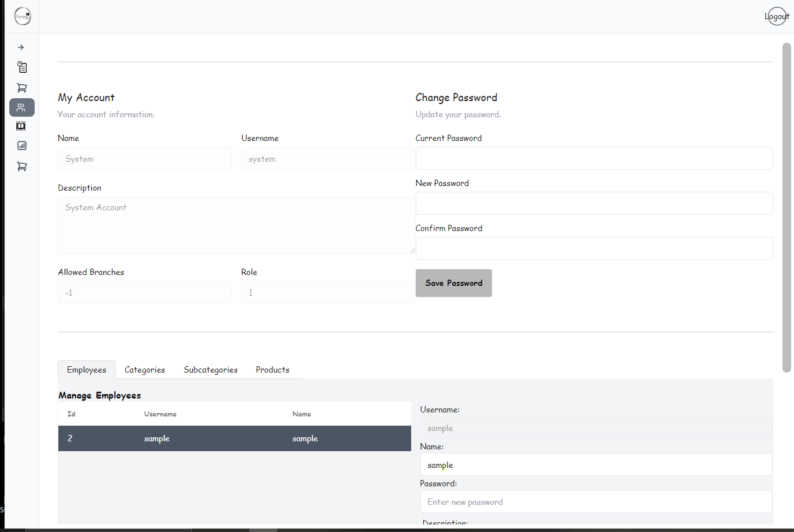Focus the Current Password input field

(x=594, y=158)
